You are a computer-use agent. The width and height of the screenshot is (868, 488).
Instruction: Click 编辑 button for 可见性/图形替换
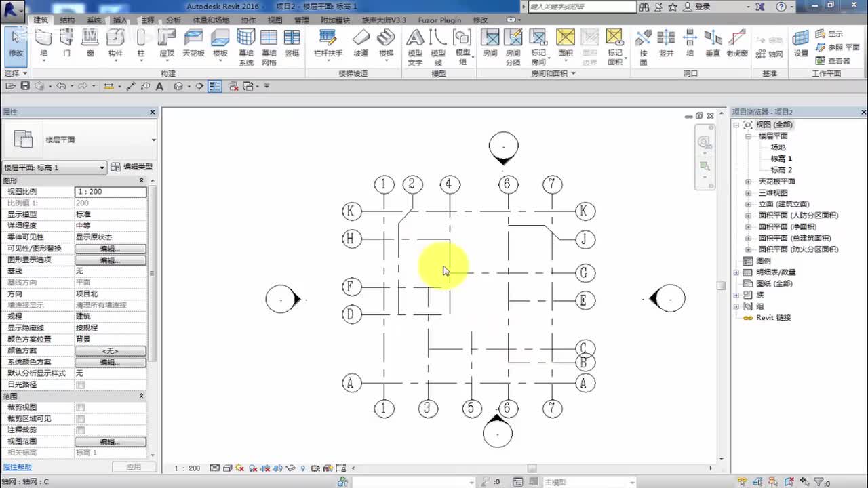(111, 249)
